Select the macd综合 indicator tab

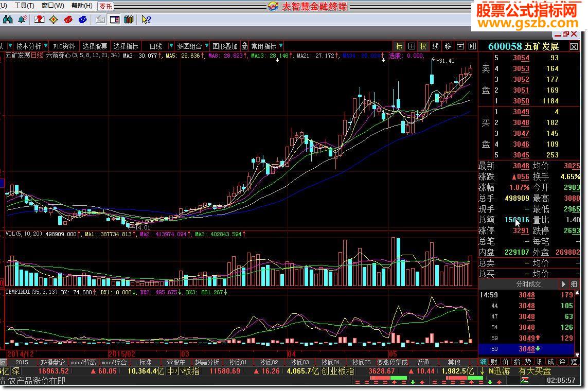(114, 362)
